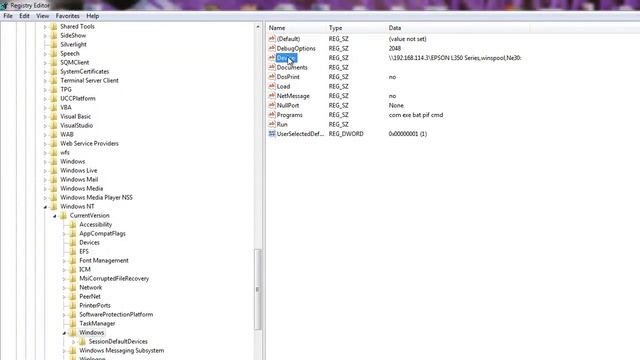The width and height of the screenshot is (640, 360).
Task: Click the UserSelectedDefault DWORD icon
Action: pos(272,133)
